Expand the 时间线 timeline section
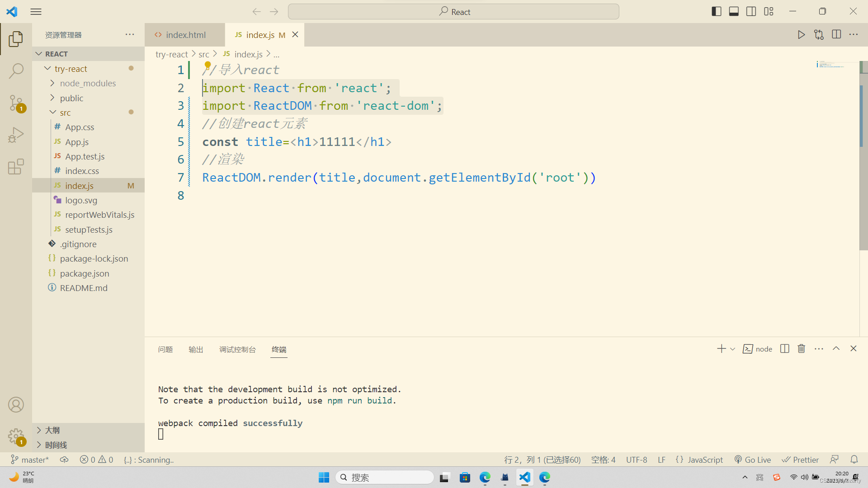Viewport: 868px width, 488px height. [x=88, y=445]
